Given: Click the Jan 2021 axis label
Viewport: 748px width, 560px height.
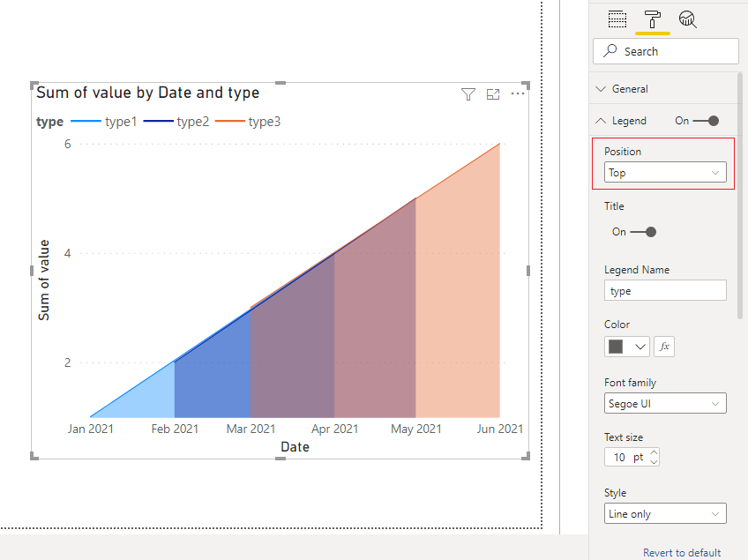Looking at the screenshot, I should click(91, 429).
